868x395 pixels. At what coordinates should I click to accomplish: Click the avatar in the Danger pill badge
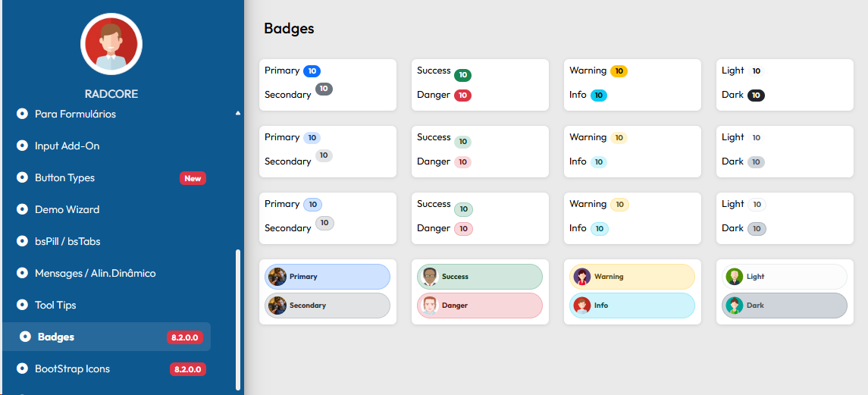point(430,306)
